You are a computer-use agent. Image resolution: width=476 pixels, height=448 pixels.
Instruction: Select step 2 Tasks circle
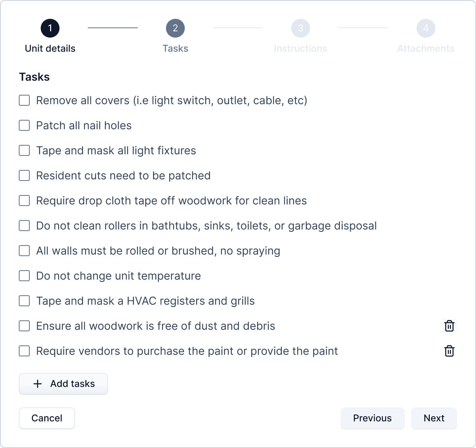pyautogui.click(x=175, y=28)
